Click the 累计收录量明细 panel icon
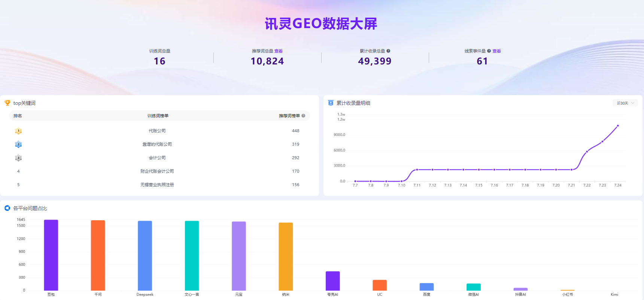The image size is (644, 300). (x=331, y=103)
